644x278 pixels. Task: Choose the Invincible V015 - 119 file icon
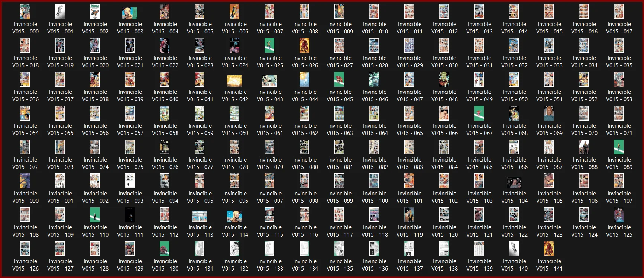409,215
